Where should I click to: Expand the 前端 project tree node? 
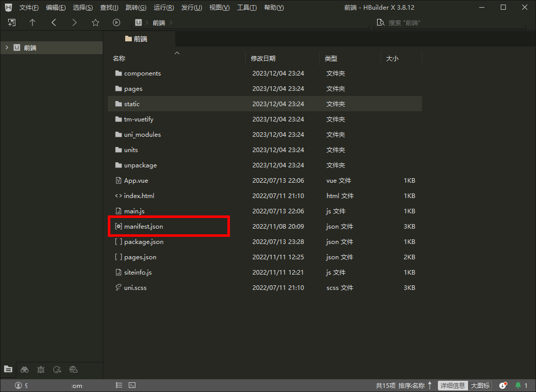pos(7,47)
